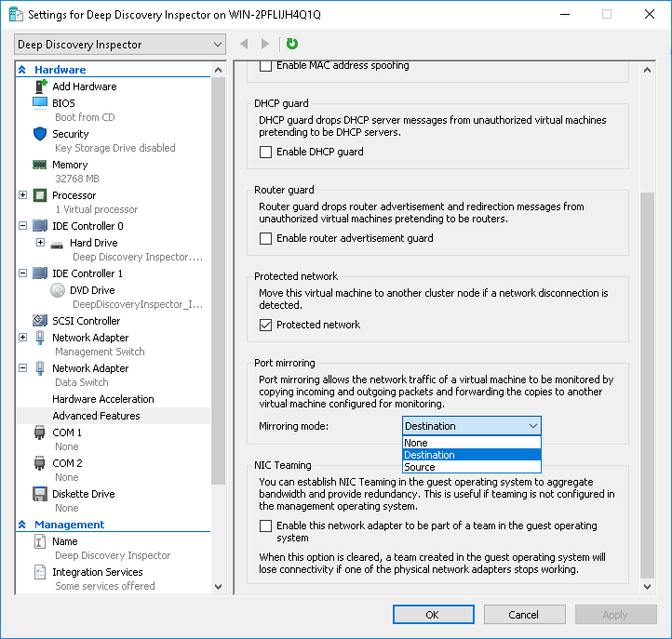Image resolution: width=672 pixels, height=639 pixels.
Task: Select Hardware Acceleration in tree
Action: 102,399
